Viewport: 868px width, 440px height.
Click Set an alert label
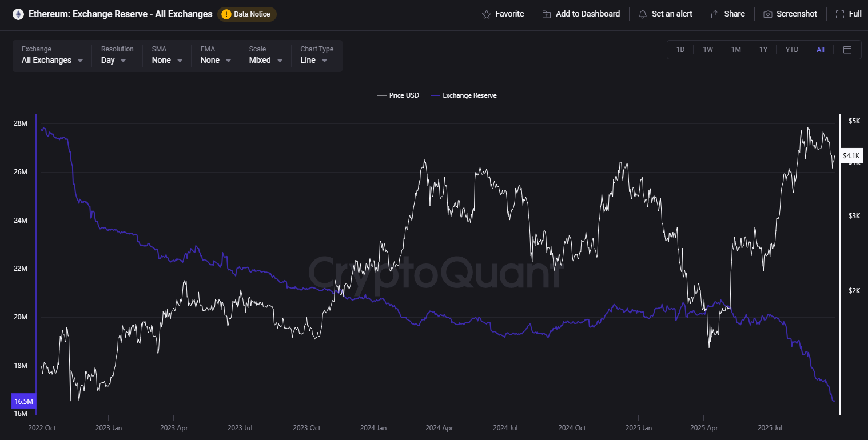pos(672,14)
